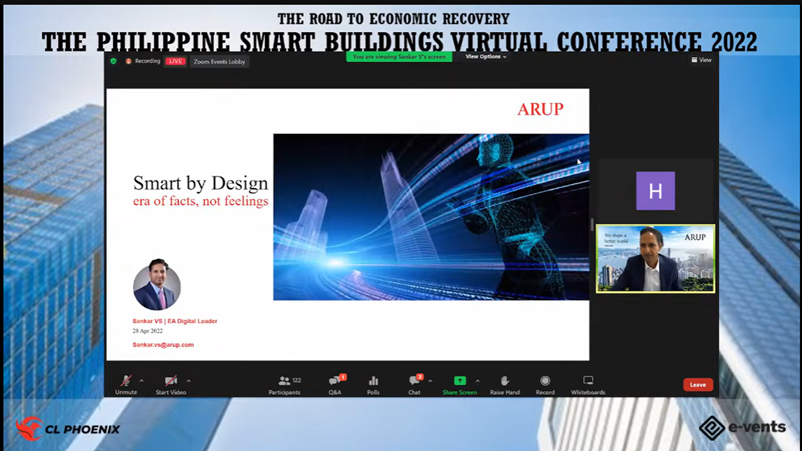Viewport: 802px width, 451px height.
Task: Click the Recording indicator
Action: (x=143, y=61)
